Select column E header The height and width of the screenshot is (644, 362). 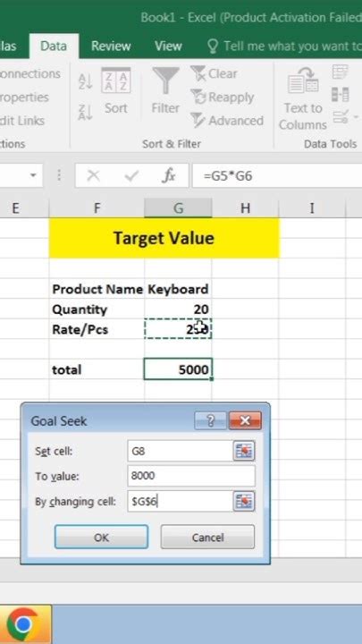(15, 208)
